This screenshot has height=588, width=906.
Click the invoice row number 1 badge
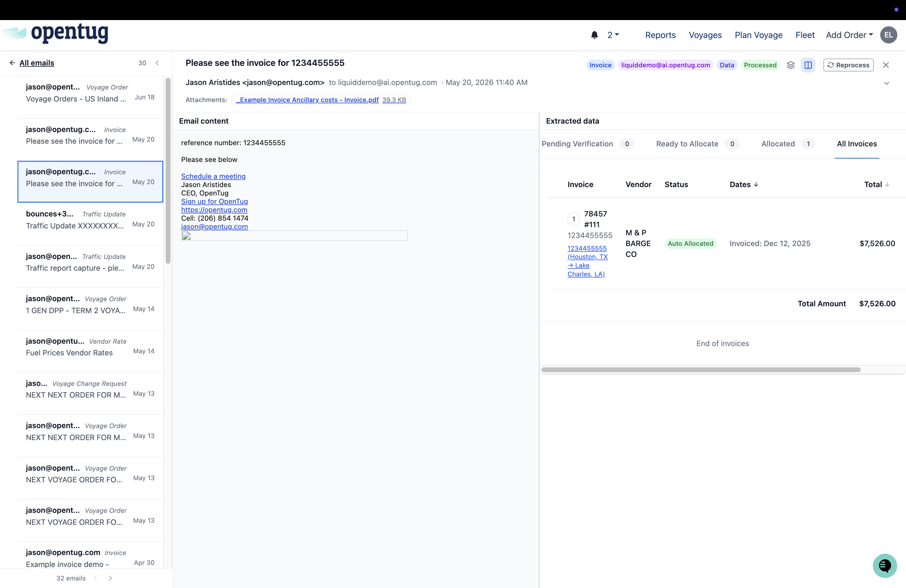click(573, 219)
